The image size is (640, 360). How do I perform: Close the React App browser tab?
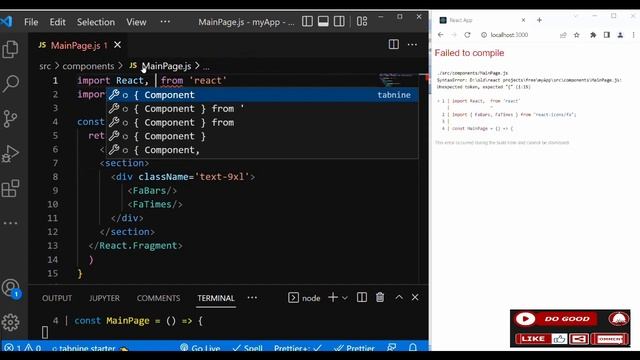coord(523,20)
